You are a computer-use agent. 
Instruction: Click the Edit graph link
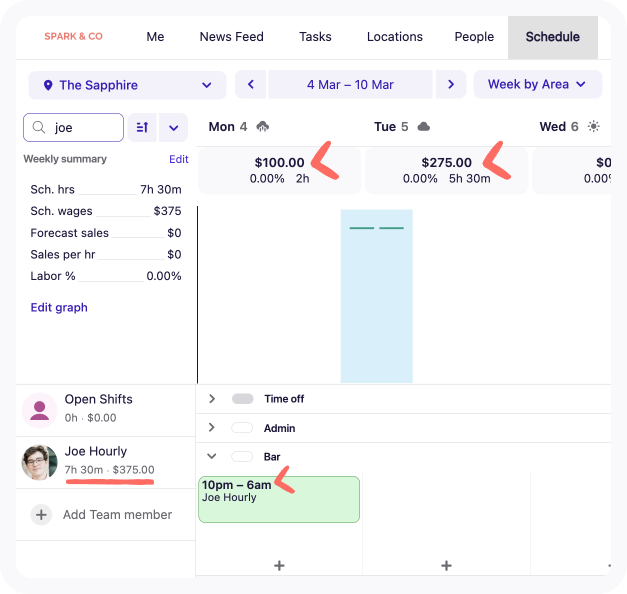tap(59, 307)
